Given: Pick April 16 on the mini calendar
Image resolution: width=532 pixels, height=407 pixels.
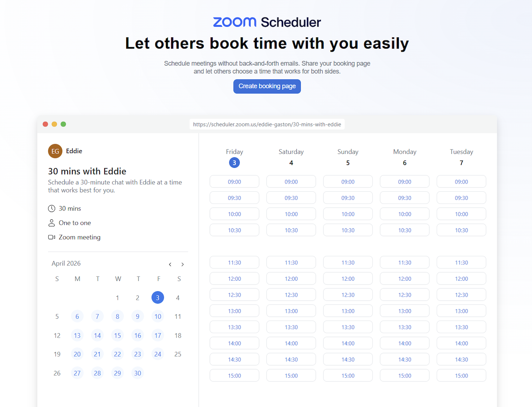Looking at the screenshot, I should pyautogui.click(x=137, y=335).
